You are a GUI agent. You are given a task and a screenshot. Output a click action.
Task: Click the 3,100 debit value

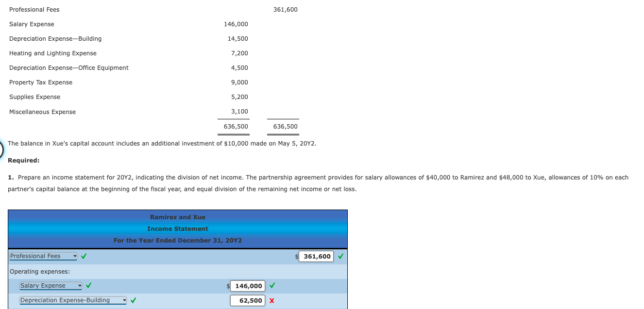239,112
